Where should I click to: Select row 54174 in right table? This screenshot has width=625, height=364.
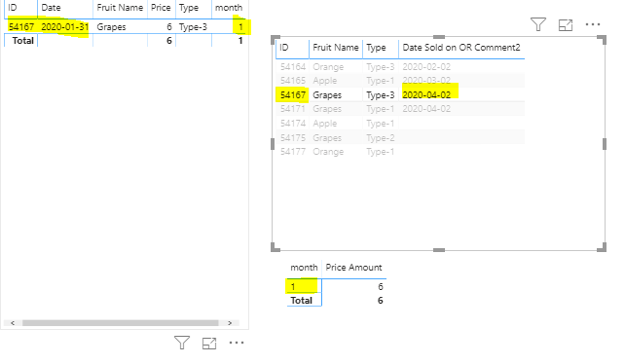point(400,124)
